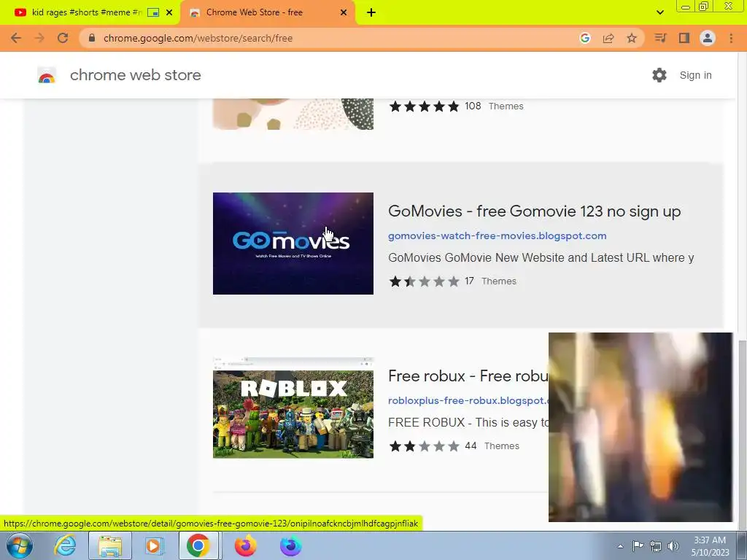Click GoMovies star rating
This screenshot has height=560, width=747.
[424, 281]
